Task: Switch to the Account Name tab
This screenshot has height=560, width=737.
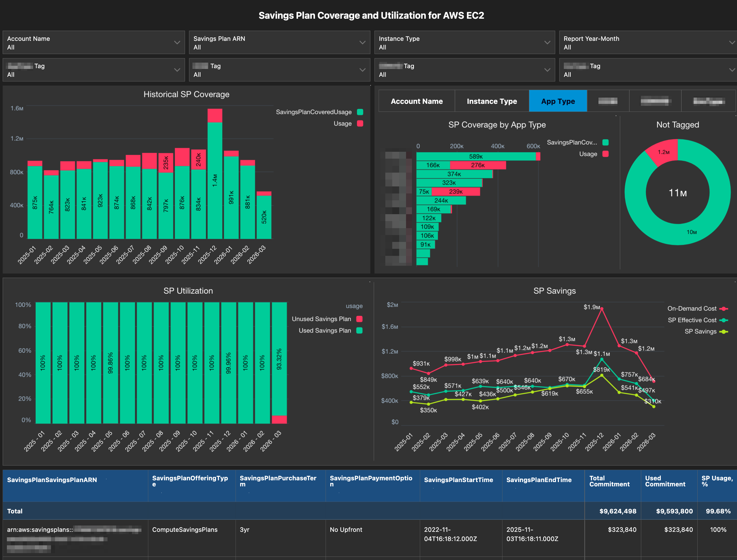Action: pos(417,101)
